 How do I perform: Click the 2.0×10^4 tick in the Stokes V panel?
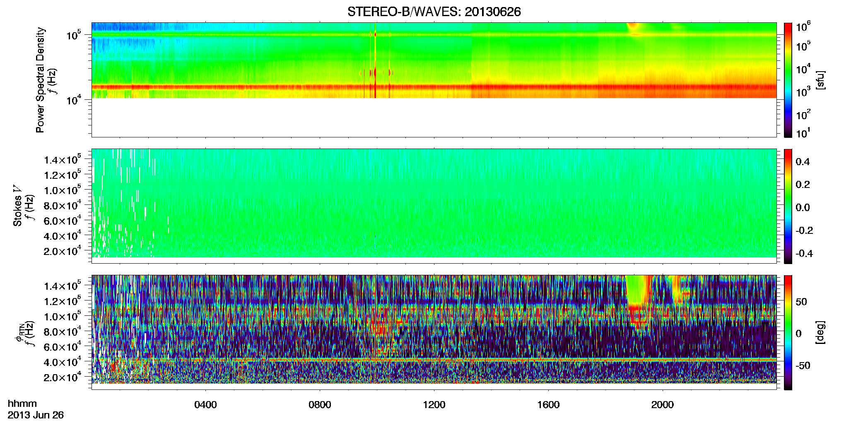coord(63,251)
